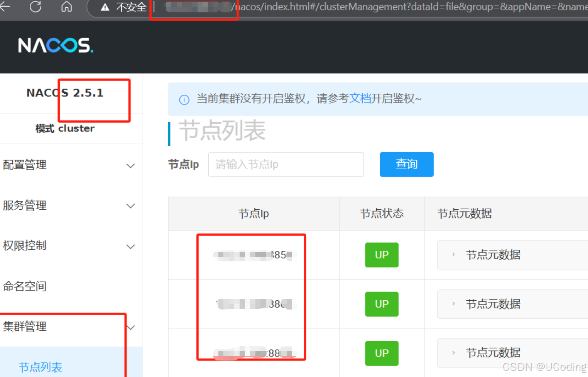Click the browser address bar URL
Screen dimensions: 588x377
[x=370, y=7]
